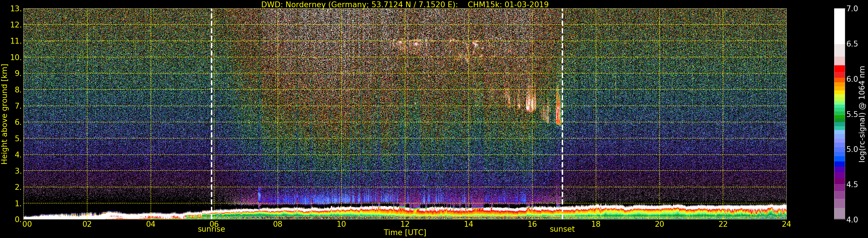Click the white-red cloud patch near 16 UTC
Viewport: 868px width, 238px height.
click(x=531, y=101)
